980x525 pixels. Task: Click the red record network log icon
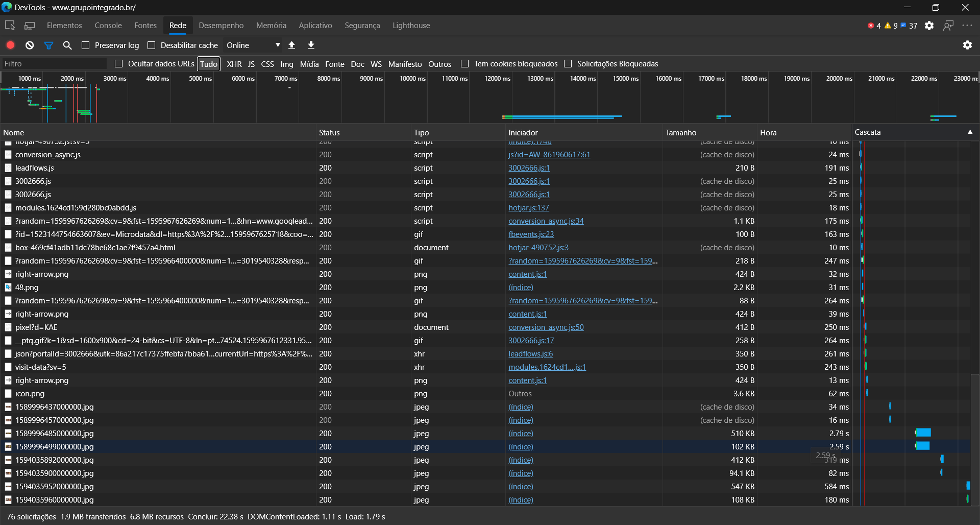[x=10, y=45]
